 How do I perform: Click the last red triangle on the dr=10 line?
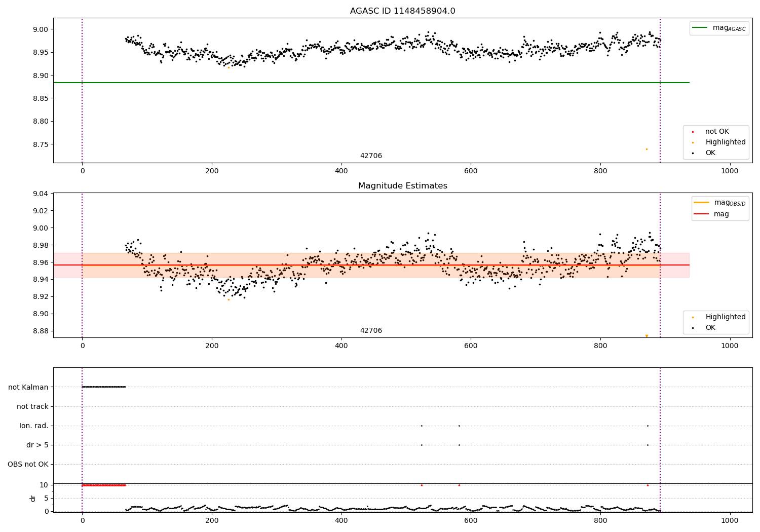pyautogui.click(x=648, y=485)
